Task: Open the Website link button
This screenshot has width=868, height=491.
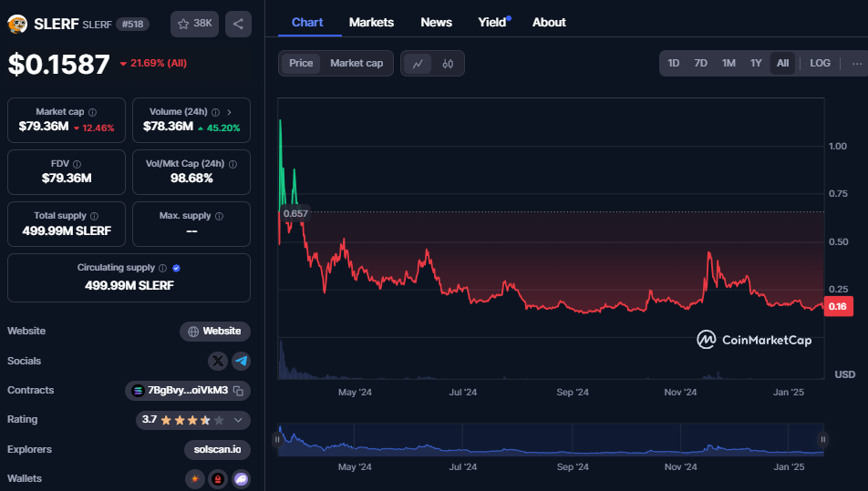Action: pyautogui.click(x=215, y=332)
